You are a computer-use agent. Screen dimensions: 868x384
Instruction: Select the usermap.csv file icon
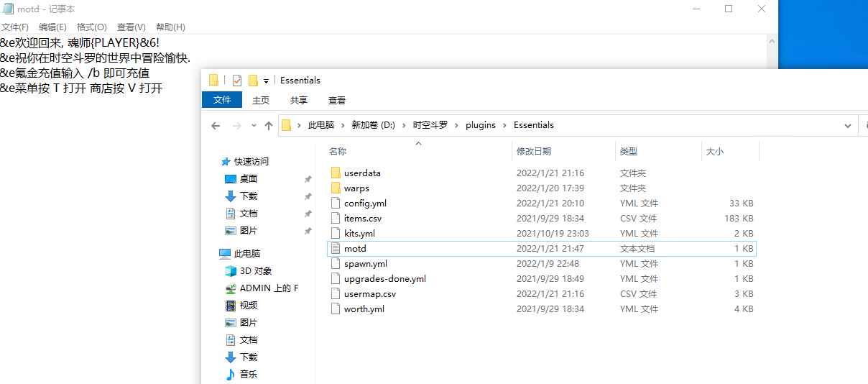(x=336, y=294)
